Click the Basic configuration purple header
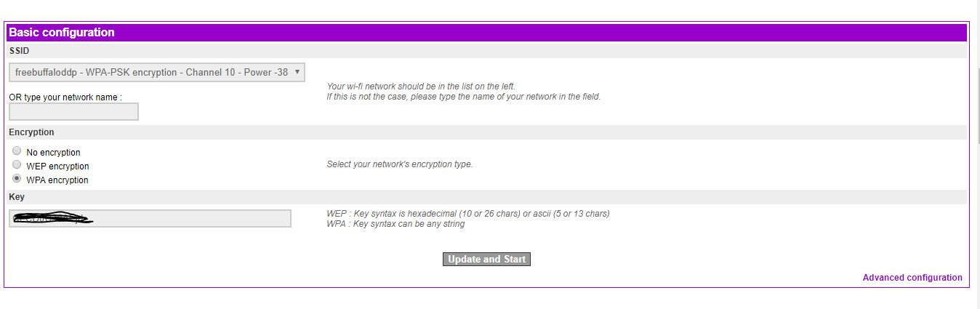 [x=486, y=33]
